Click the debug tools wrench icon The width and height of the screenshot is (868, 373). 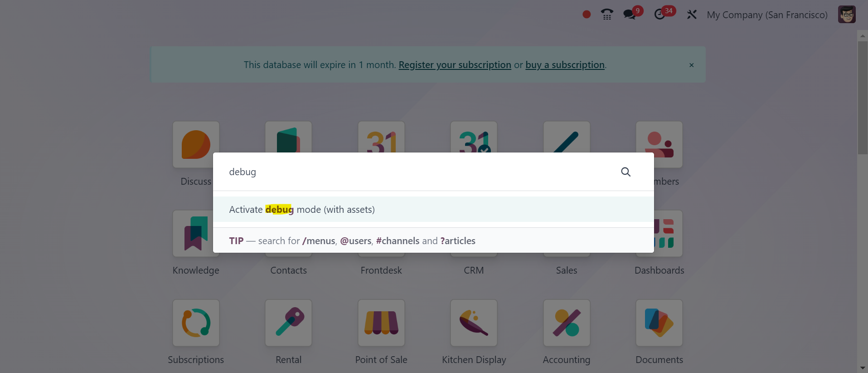(x=692, y=15)
